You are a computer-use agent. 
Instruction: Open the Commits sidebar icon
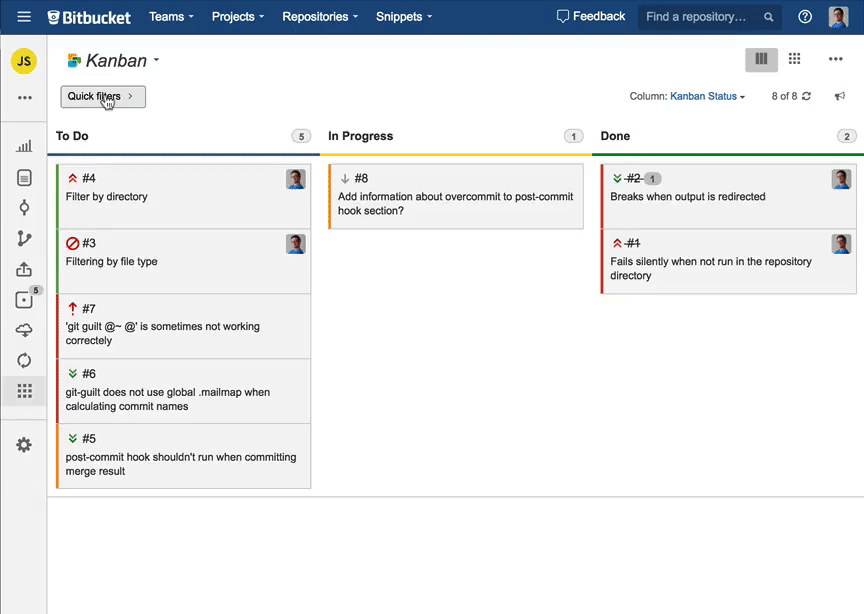(x=24, y=208)
